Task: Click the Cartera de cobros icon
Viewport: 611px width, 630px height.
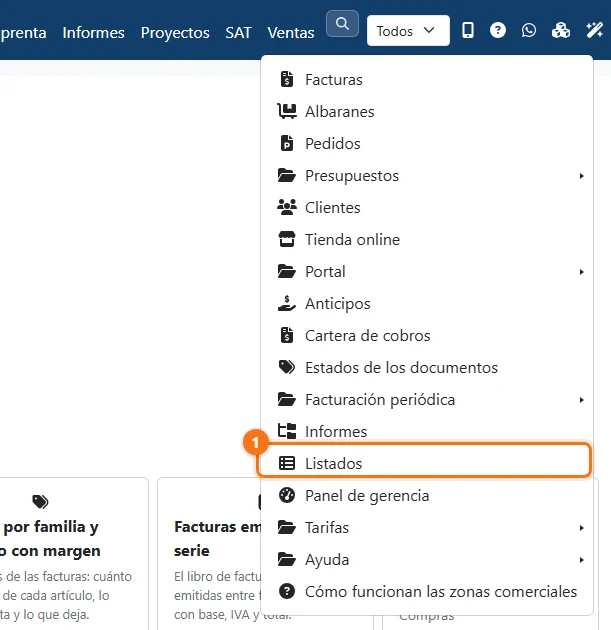Action: (x=287, y=335)
